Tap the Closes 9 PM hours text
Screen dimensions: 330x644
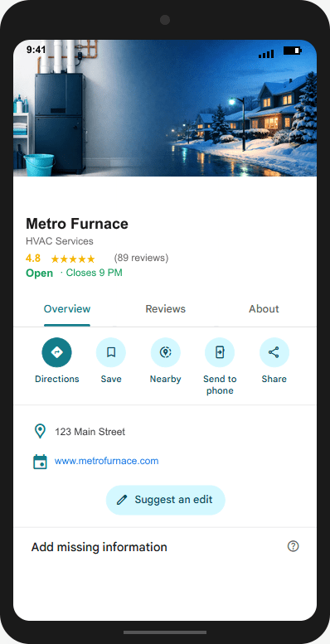pyautogui.click(x=95, y=273)
